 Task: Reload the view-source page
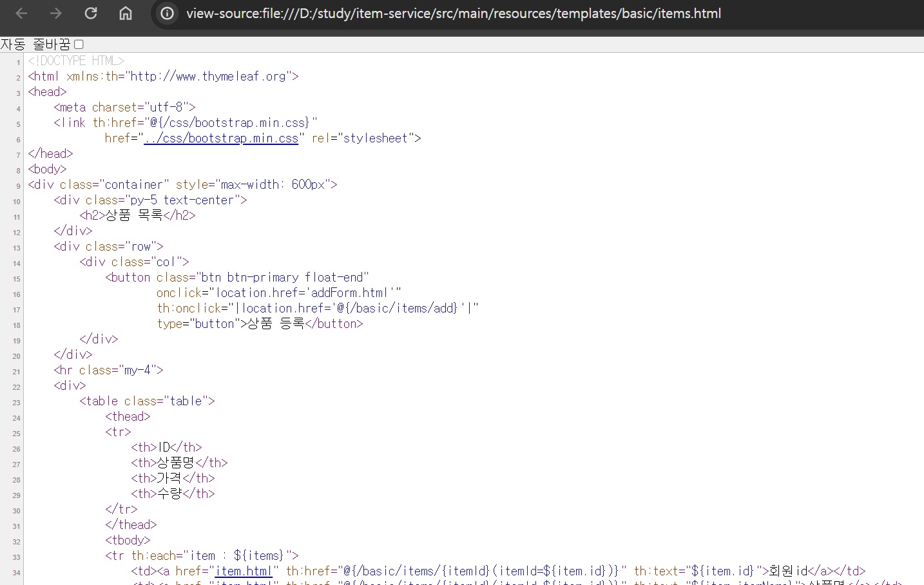point(91,14)
